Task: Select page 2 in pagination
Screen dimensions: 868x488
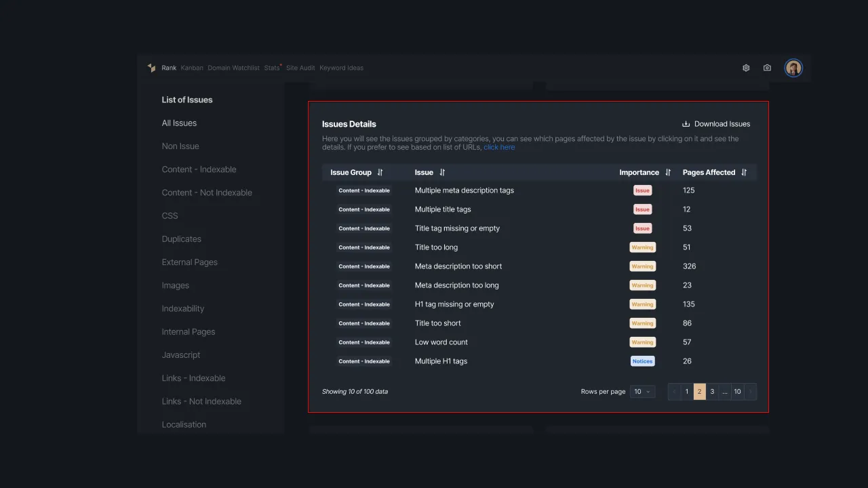Action: pyautogui.click(x=700, y=392)
